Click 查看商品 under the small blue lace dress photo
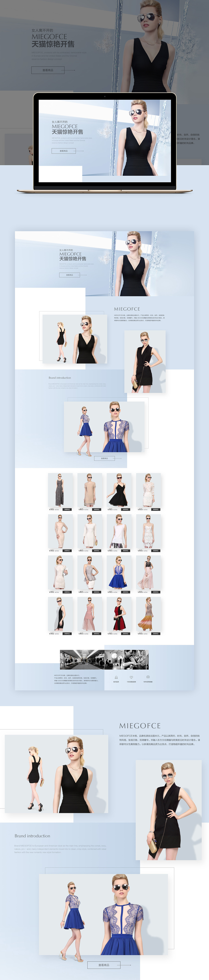Screen dimensions: 209x980 coord(104,458)
